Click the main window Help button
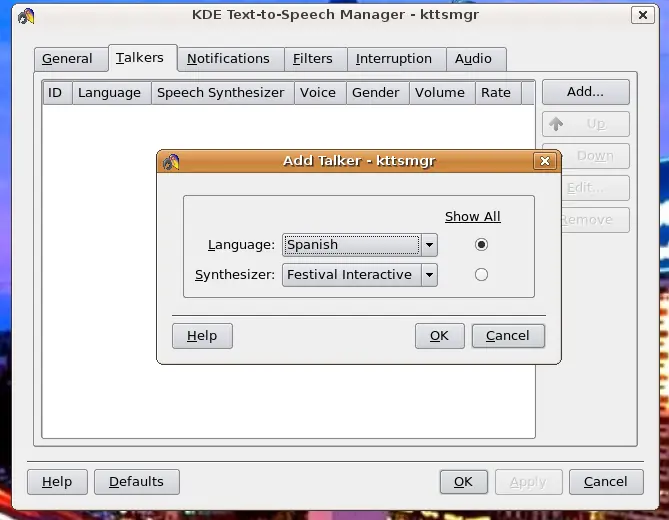Image resolution: width=669 pixels, height=520 pixels. click(57, 482)
